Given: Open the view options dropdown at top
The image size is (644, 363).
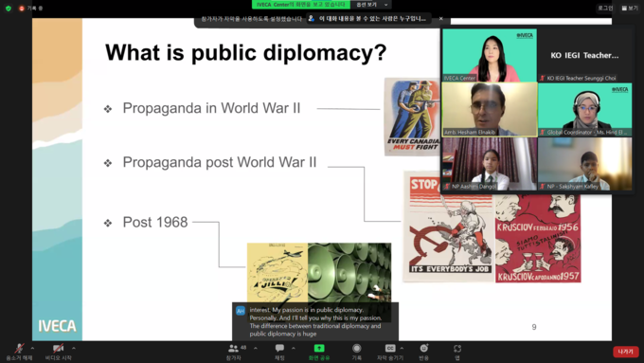Looking at the screenshot, I should (371, 5).
